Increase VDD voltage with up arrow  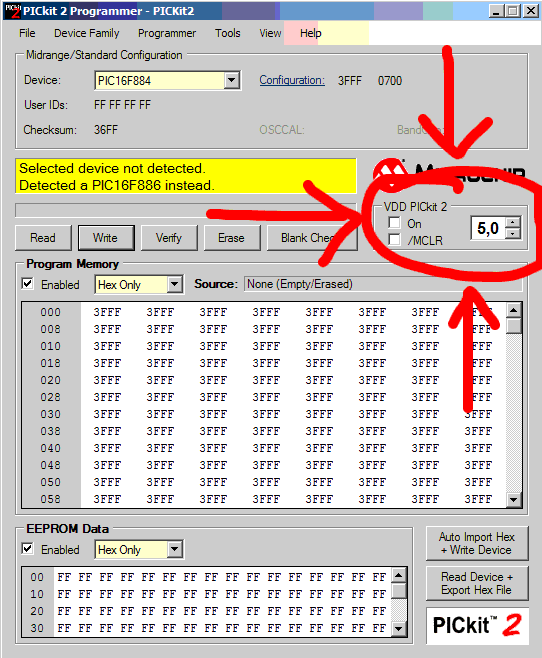point(513,222)
